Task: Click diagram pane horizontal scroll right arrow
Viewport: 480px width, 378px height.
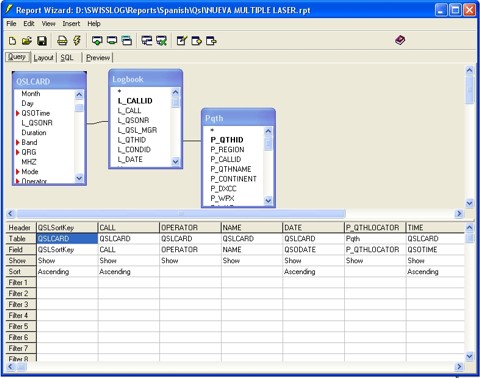Action: [459, 213]
